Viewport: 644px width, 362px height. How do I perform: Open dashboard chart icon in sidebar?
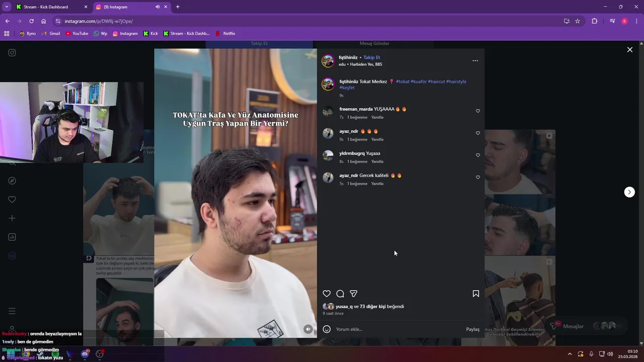pos(12,237)
